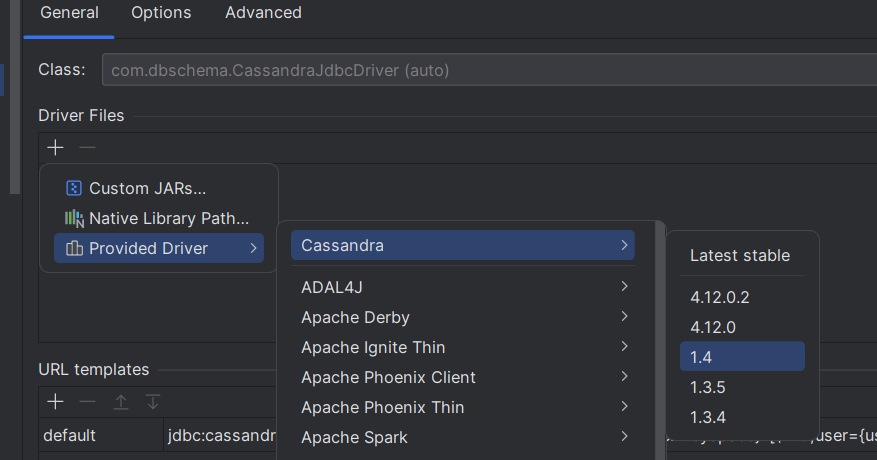Expand the Apache Derby submenu arrow

pos(624,317)
